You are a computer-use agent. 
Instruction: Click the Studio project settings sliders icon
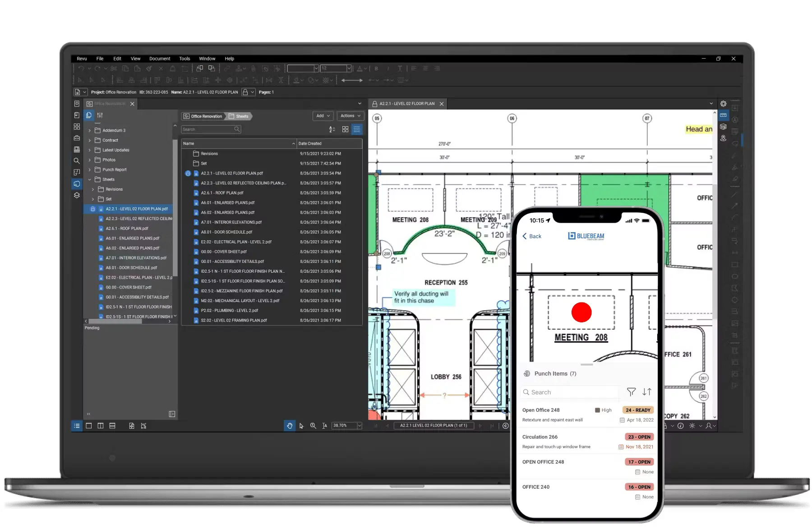coord(100,115)
